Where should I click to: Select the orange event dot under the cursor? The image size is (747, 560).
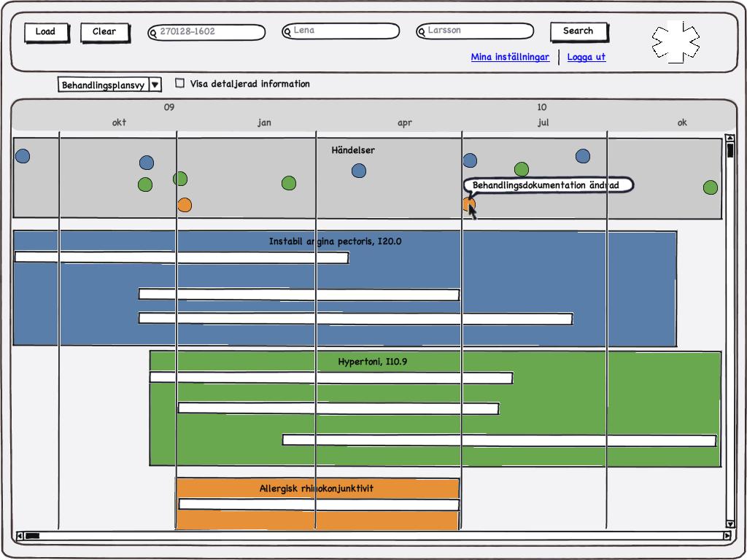pyautogui.click(x=469, y=205)
